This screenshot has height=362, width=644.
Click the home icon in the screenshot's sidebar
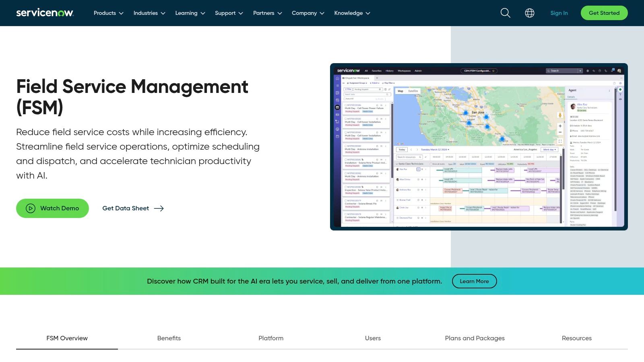pos(337,78)
